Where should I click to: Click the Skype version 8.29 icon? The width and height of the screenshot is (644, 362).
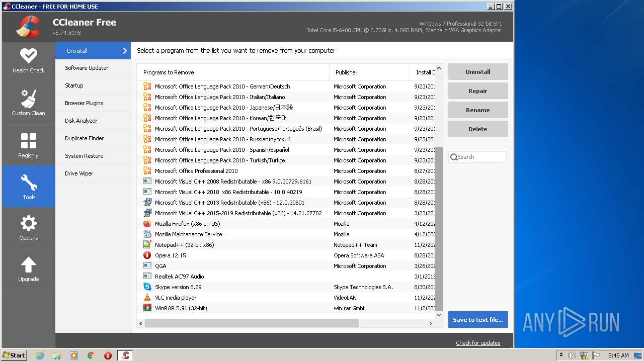(147, 287)
